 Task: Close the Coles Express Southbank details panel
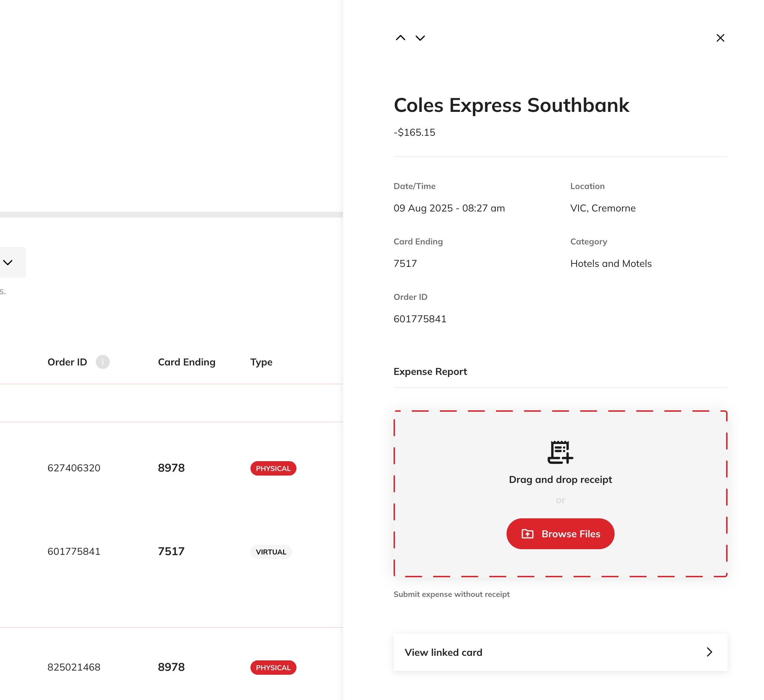pos(721,38)
